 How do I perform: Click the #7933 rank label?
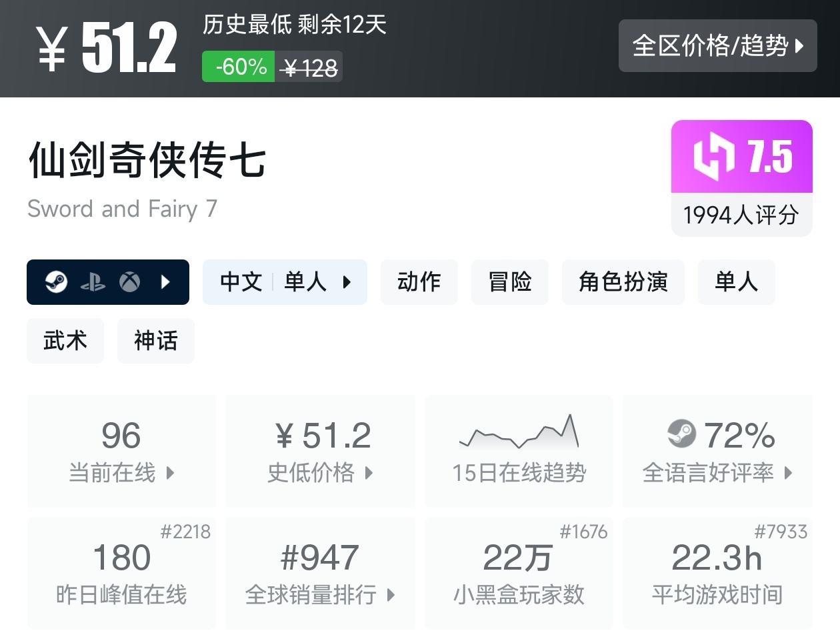tap(781, 532)
